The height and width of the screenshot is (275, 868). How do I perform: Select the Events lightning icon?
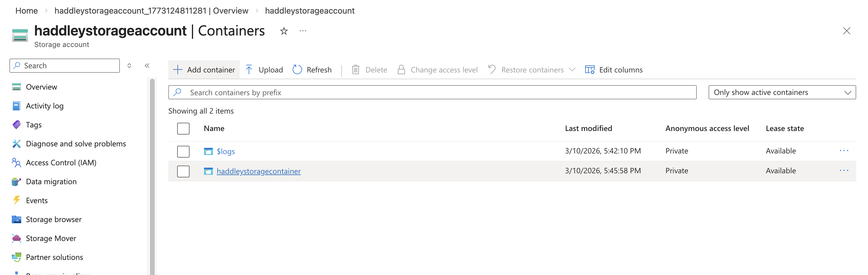click(x=16, y=200)
